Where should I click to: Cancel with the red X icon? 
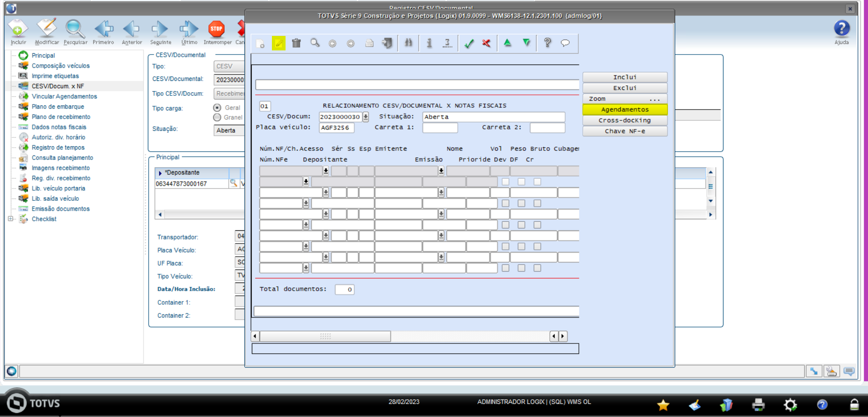pos(487,43)
